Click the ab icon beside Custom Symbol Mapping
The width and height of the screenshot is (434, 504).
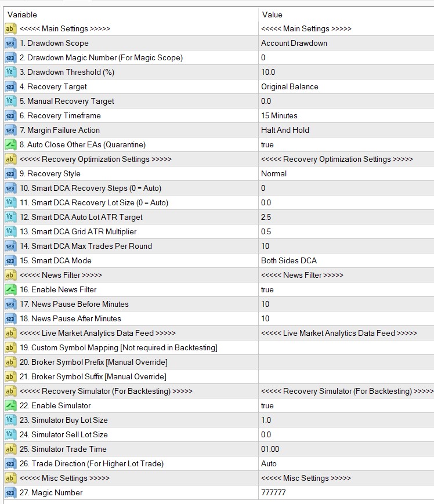(x=10, y=348)
